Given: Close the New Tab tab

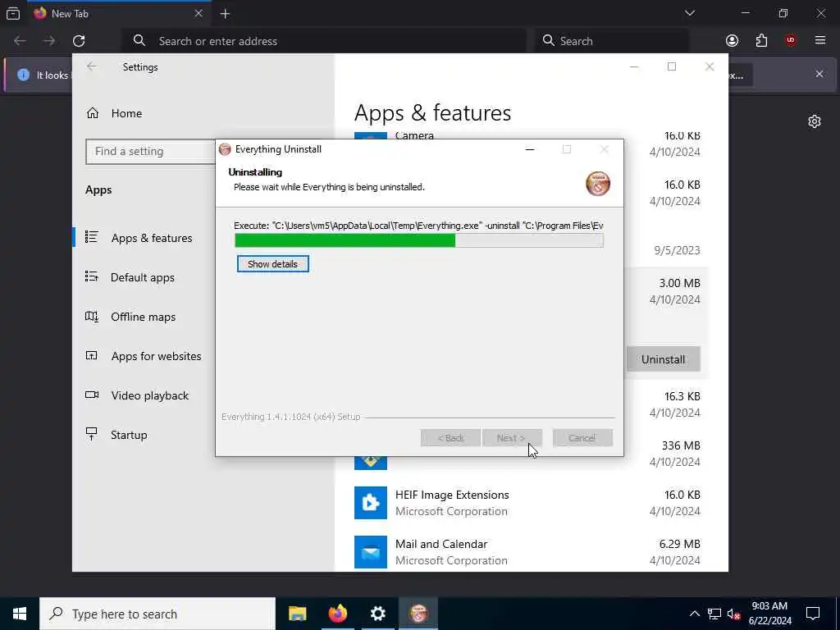Looking at the screenshot, I should (199, 13).
